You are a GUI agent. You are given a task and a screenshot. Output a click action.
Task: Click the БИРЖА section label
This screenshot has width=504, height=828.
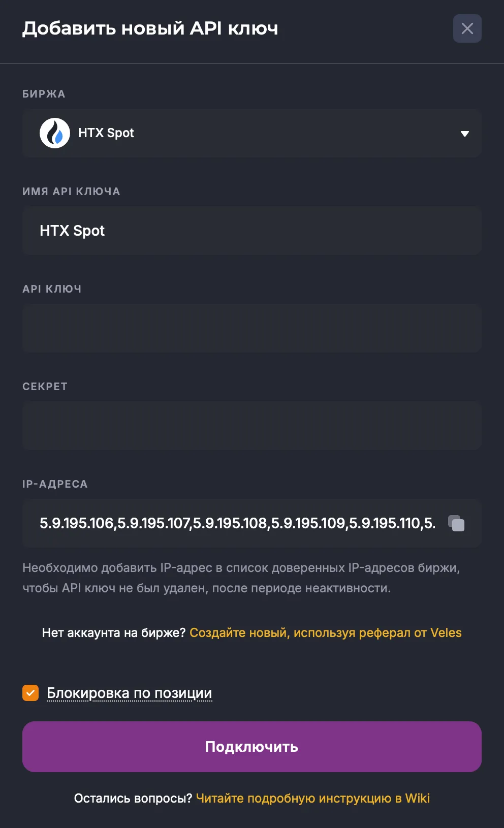pos(44,94)
